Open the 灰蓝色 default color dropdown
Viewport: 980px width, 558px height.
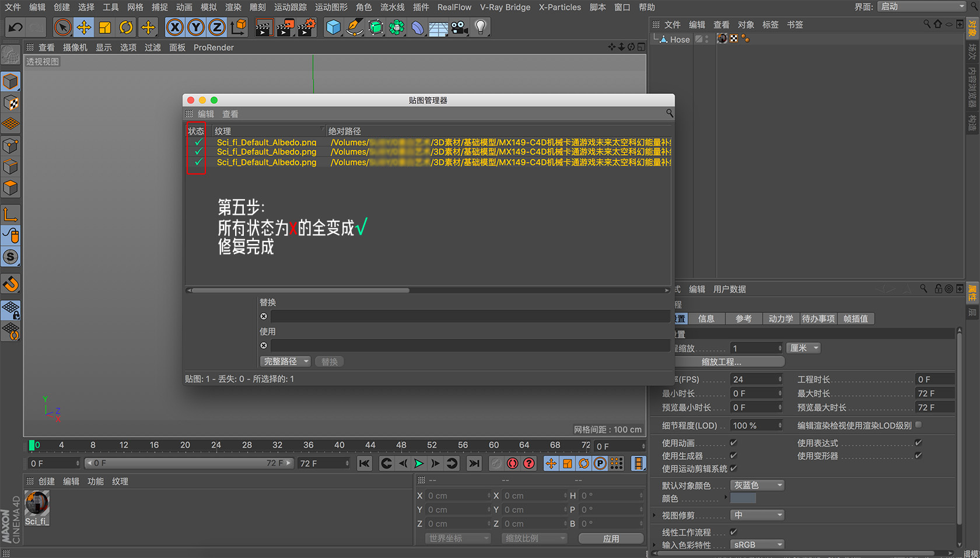coord(757,485)
